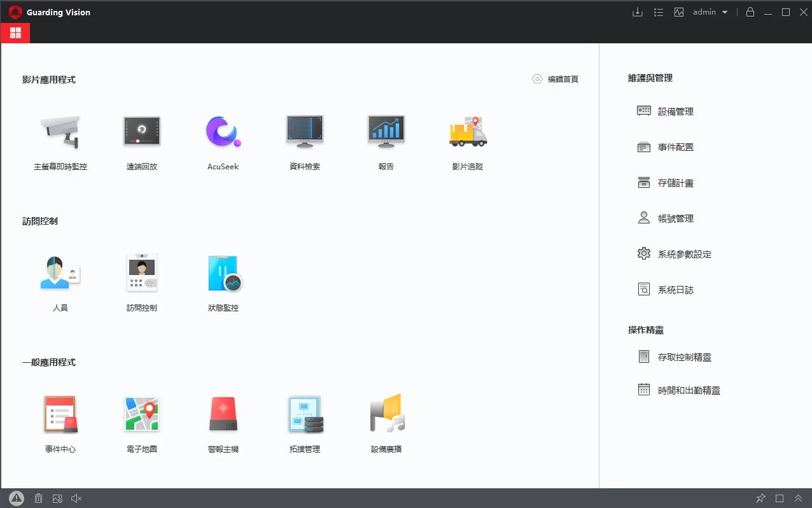This screenshot has height=508, width=812.
Task: Launch the 警報主機 alarm siren icon
Action: click(223, 415)
